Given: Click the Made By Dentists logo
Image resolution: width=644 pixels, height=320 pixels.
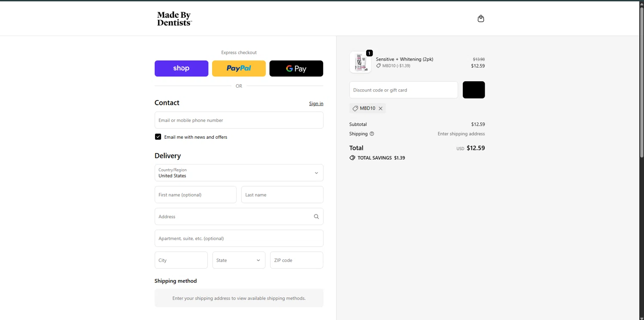Looking at the screenshot, I should click(174, 19).
